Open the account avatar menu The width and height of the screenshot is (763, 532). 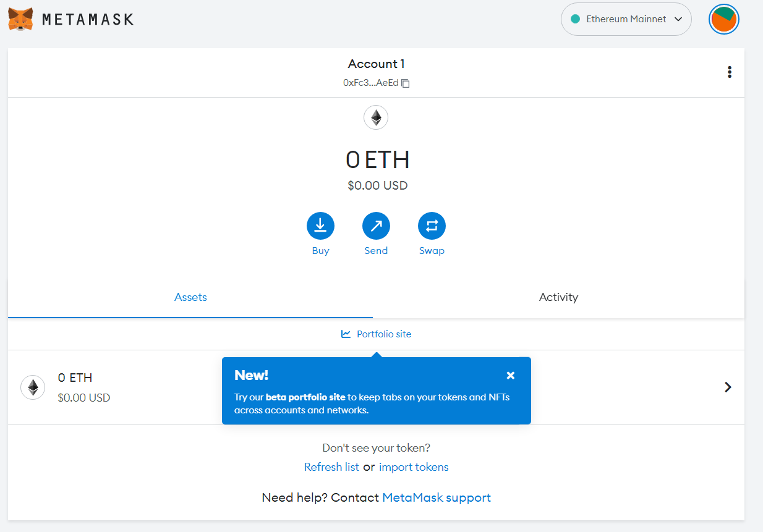[723, 19]
